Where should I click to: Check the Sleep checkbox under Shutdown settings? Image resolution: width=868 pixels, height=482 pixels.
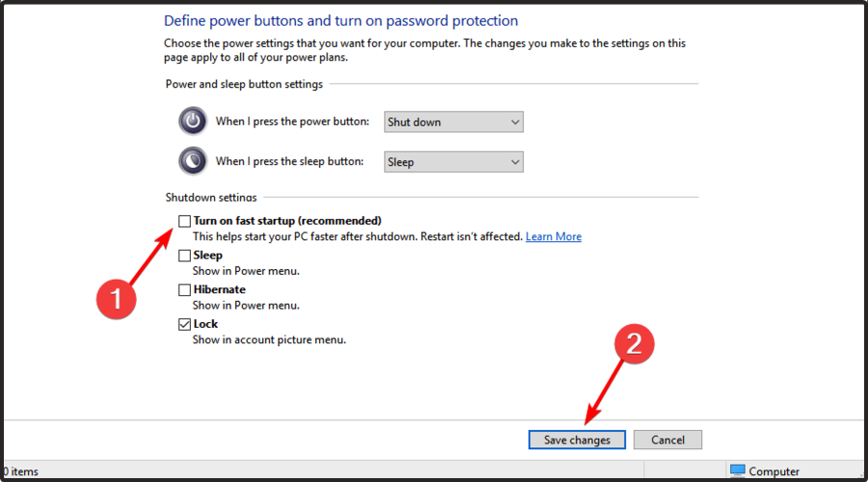pos(184,255)
